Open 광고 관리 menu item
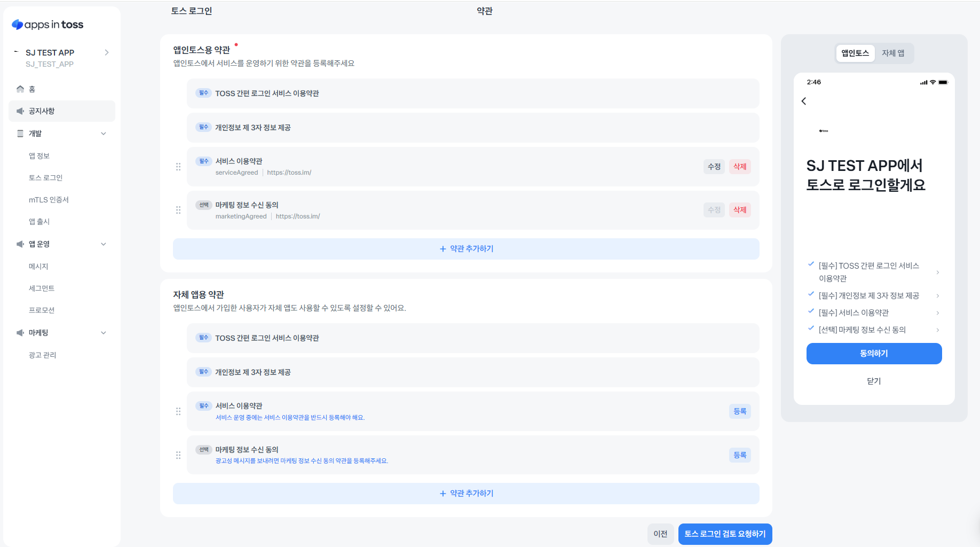 [42, 355]
